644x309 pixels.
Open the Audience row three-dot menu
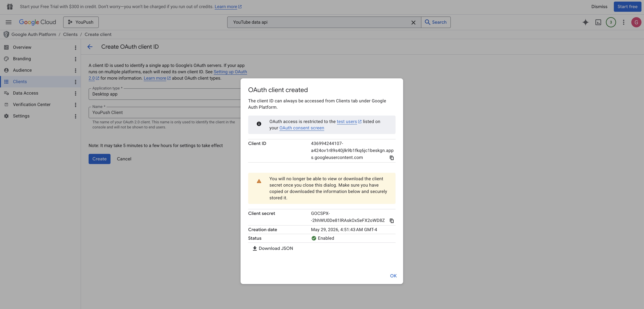[75, 71]
